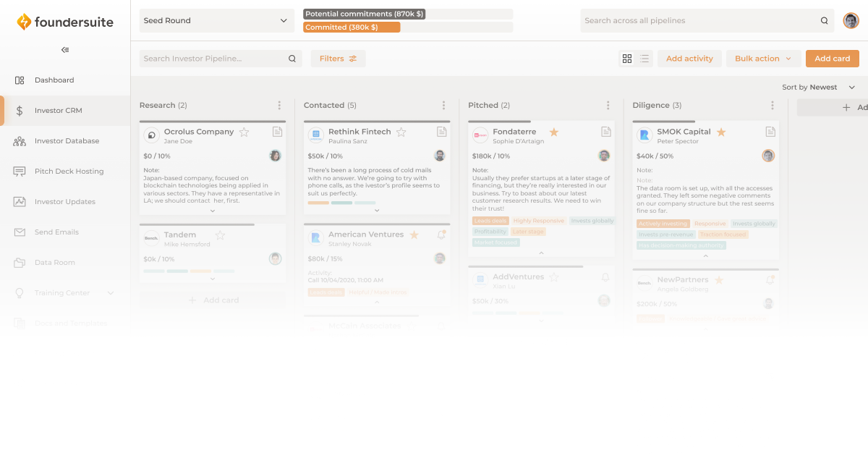Click assignee avatar on Rethink Fintech card
The width and height of the screenshot is (868, 456).
pos(440,156)
